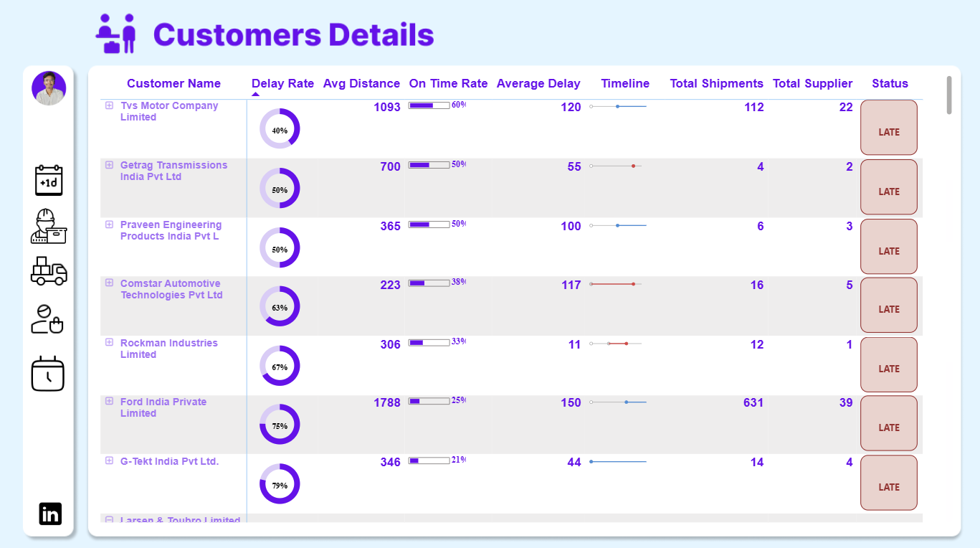Expand the Getrag Transmissions India row
Image resolution: width=980 pixels, height=548 pixels.
coord(109,165)
